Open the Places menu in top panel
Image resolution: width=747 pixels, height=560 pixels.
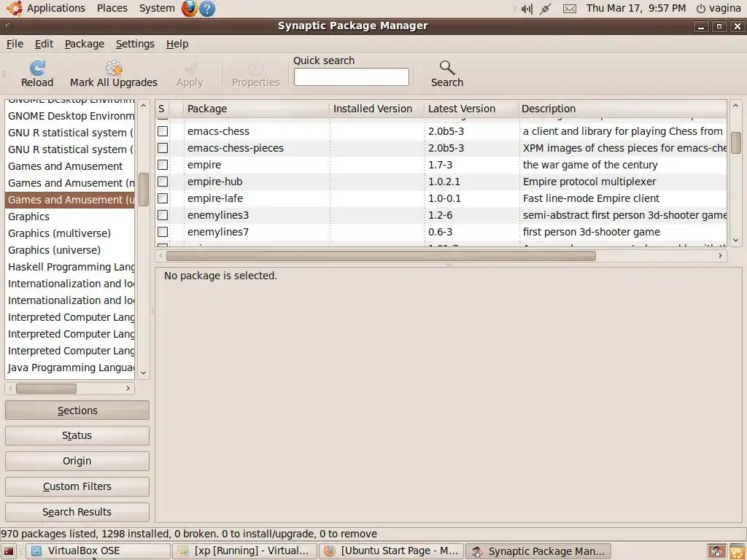click(112, 8)
